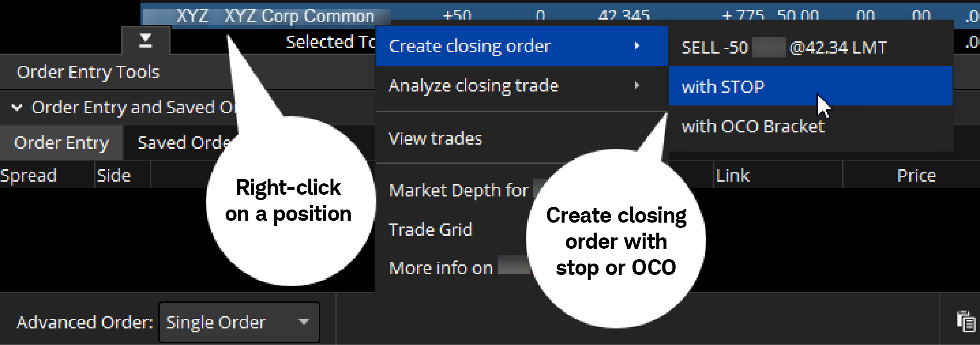Choose Trade Grid in context menu
Image resolution: width=980 pixels, height=345 pixels.
(x=430, y=230)
